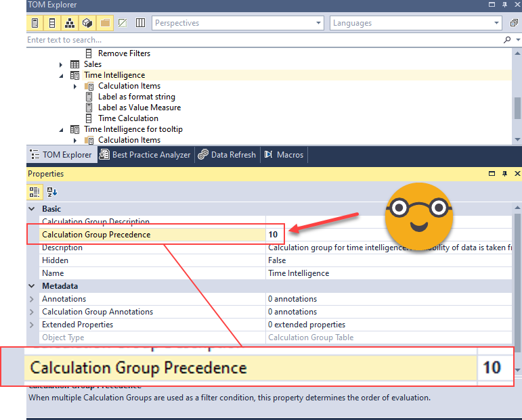
Task: Click the display folders icon in toolbar
Action: [105, 23]
